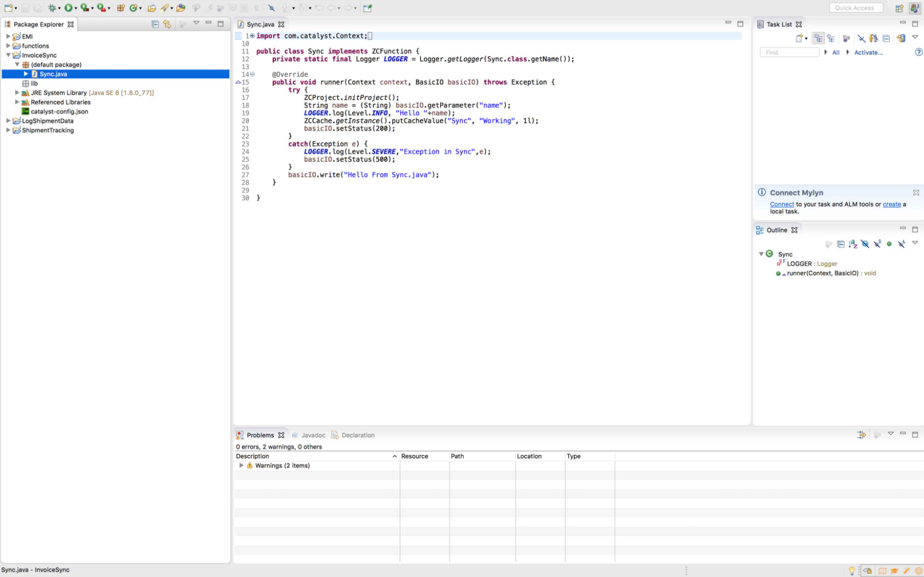Expand the Sync.java tree node
The height and width of the screenshot is (577, 924).
click(x=26, y=74)
